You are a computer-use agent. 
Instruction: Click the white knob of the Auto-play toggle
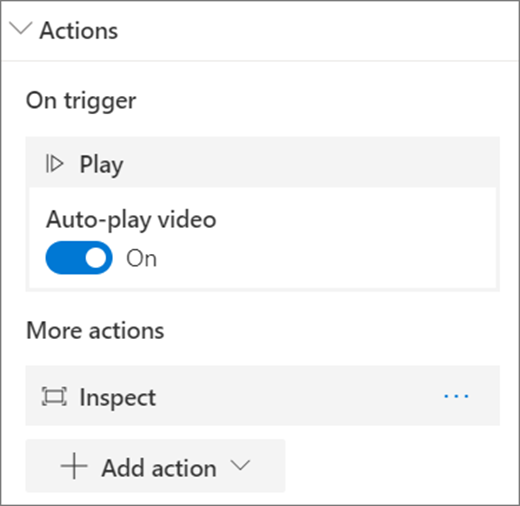[x=96, y=258]
